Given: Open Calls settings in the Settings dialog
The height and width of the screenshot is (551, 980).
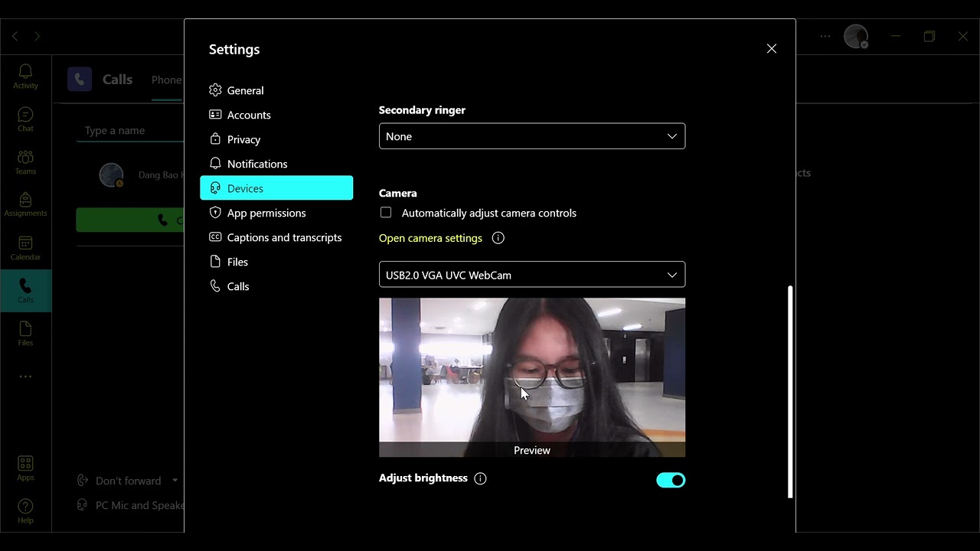Looking at the screenshot, I should pos(276,286).
